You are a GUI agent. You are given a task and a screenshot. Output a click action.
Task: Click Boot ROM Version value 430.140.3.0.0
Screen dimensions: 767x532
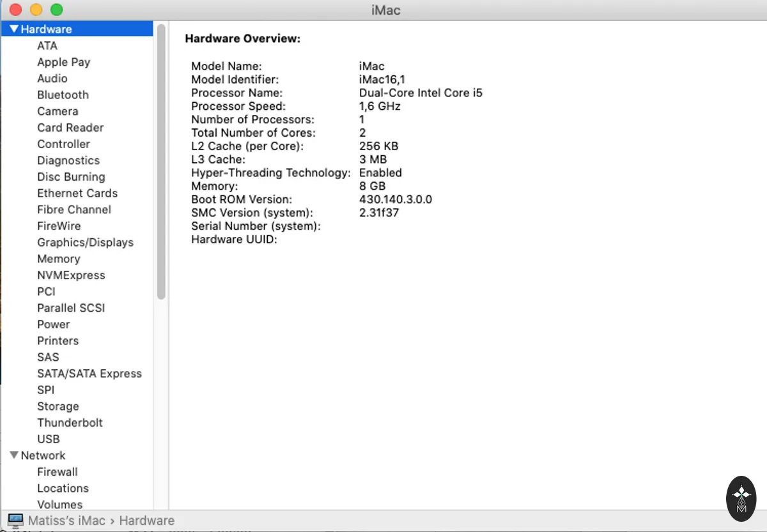[396, 199]
